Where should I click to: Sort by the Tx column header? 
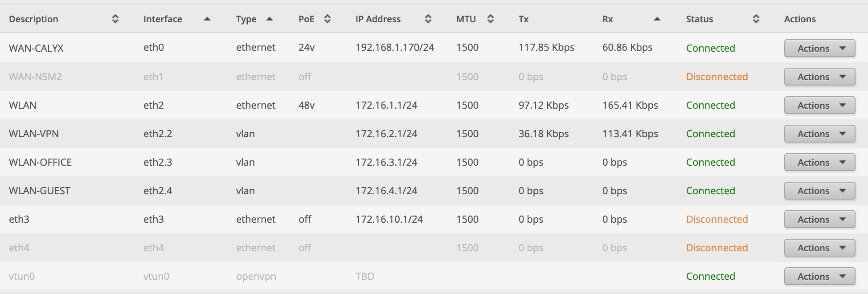click(524, 19)
